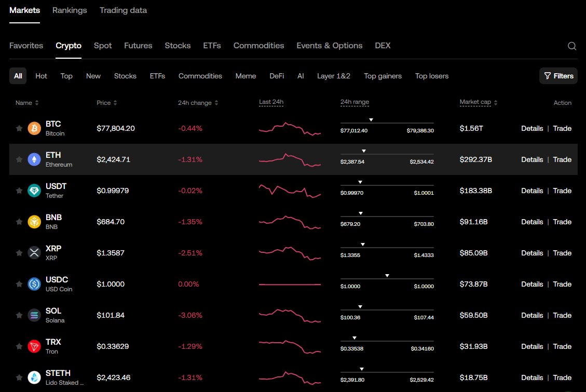Open the Futures category tab

tap(138, 46)
